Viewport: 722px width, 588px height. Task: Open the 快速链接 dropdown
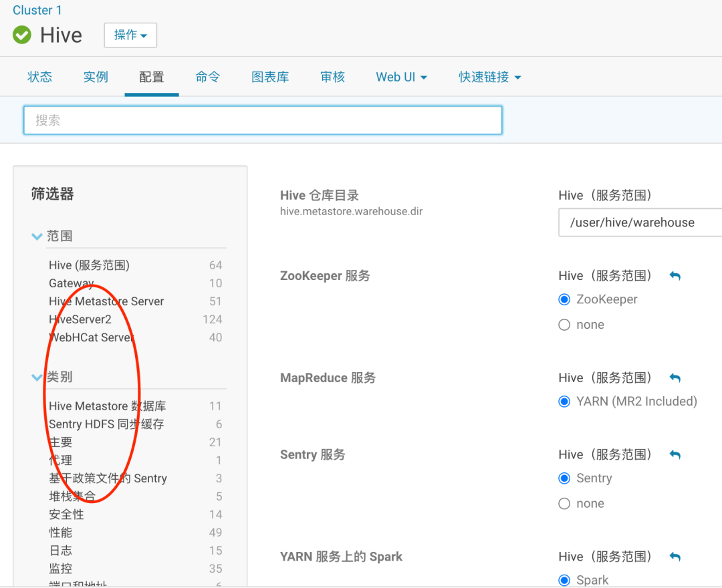(x=489, y=77)
